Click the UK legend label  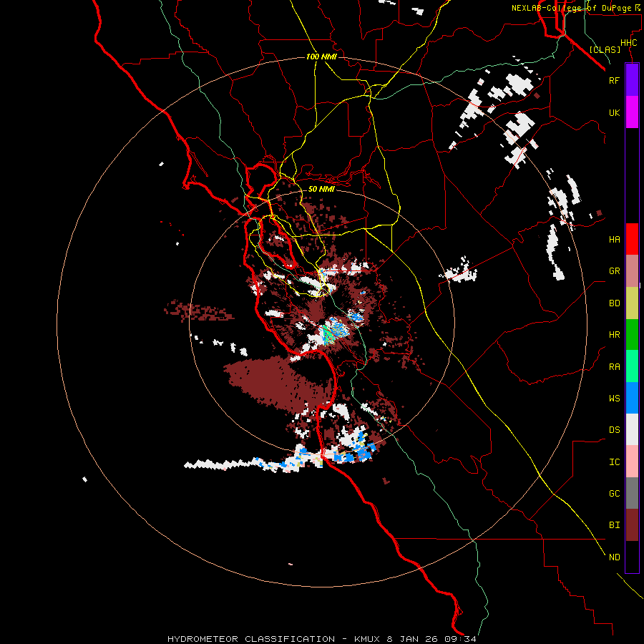614,112
